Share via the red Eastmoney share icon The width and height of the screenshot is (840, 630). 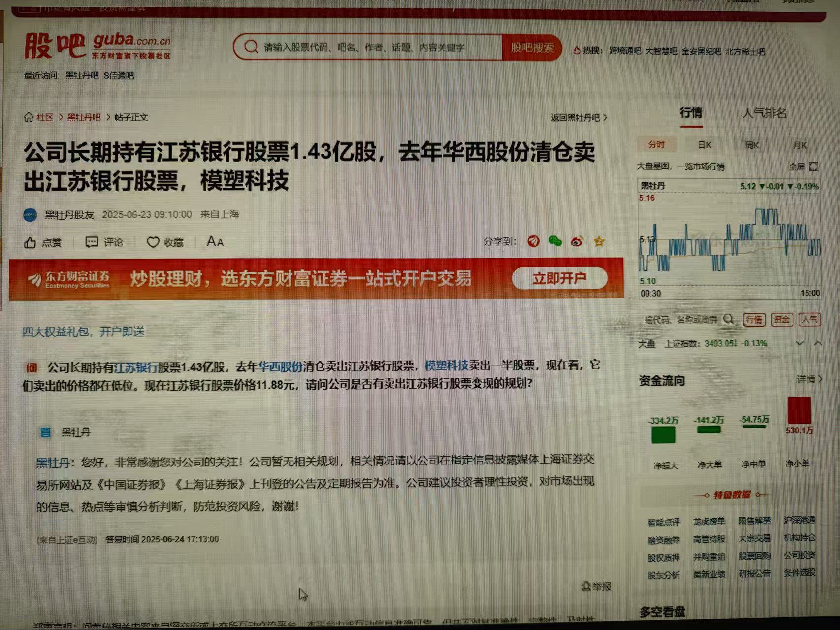(533, 241)
